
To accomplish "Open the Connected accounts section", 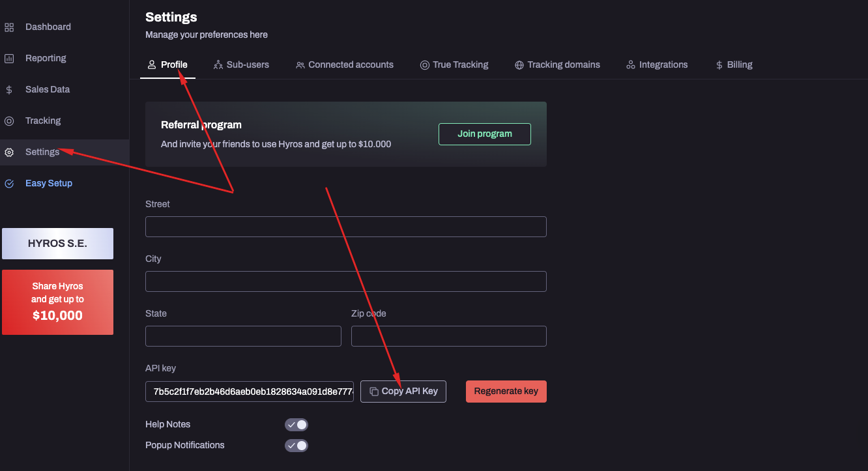I will point(345,64).
